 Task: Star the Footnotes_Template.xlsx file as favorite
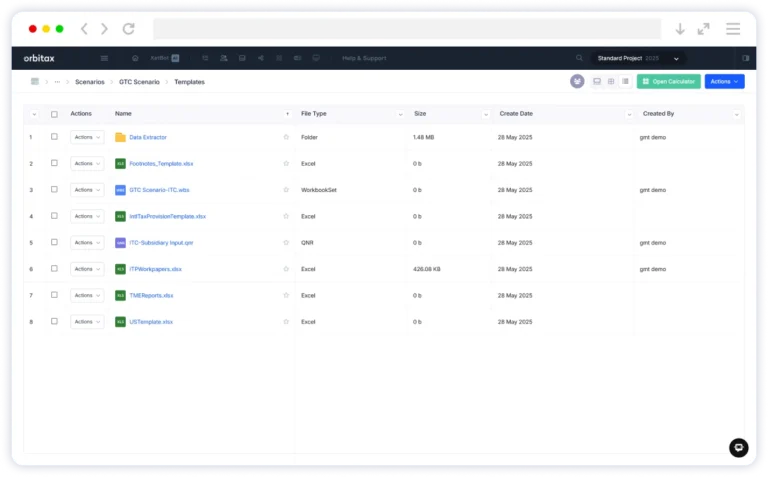(x=286, y=163)
